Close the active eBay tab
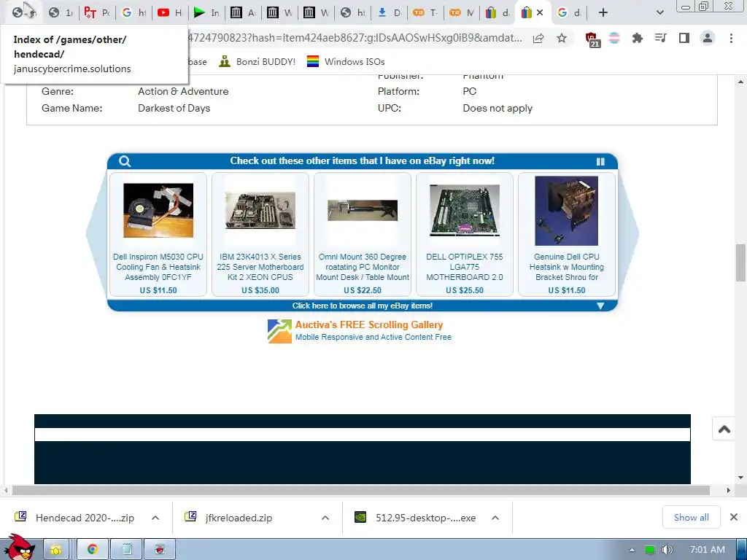747x560 pixels. click(540, 13)
